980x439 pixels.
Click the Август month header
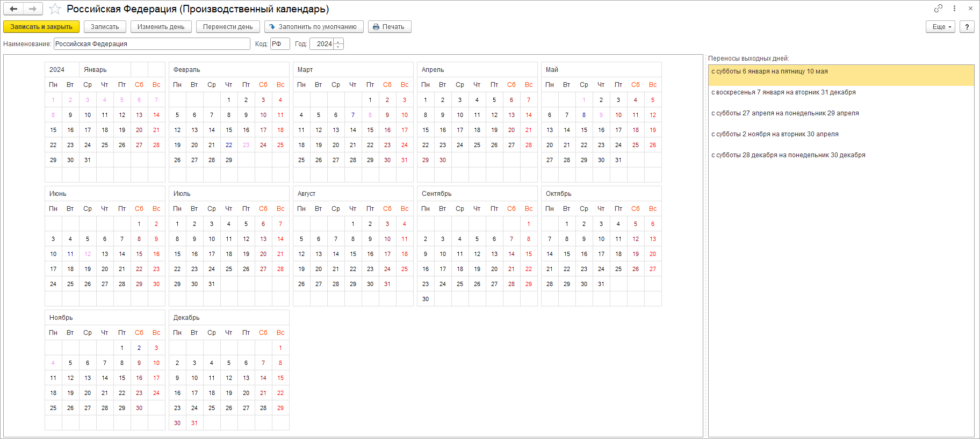click(354, 194)
